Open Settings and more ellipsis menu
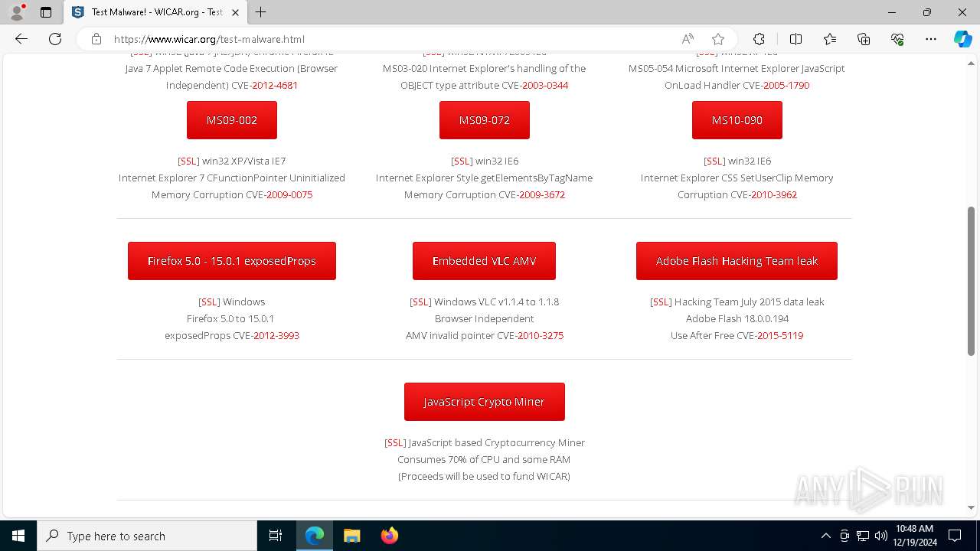 pos(931,39)
